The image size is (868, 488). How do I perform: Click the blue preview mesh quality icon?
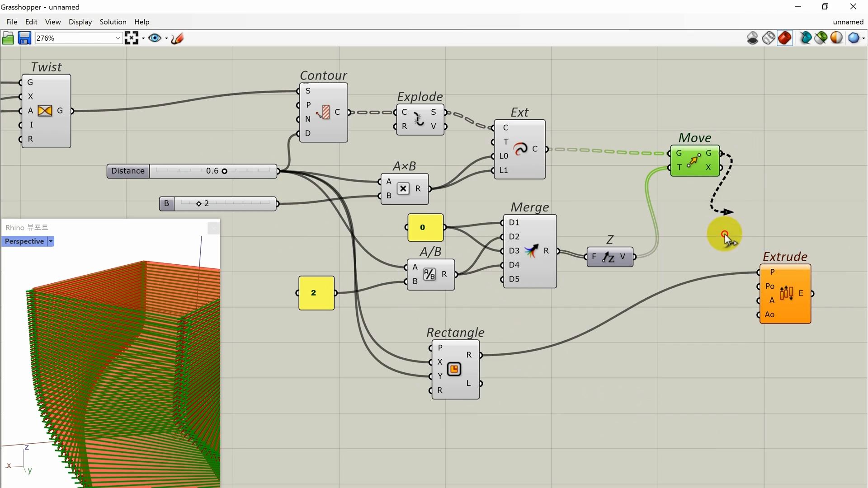tap(854, 38)
